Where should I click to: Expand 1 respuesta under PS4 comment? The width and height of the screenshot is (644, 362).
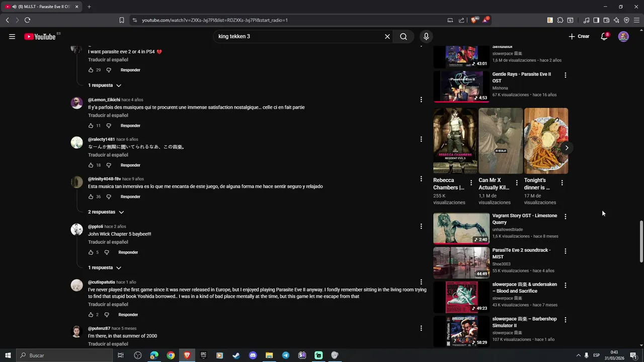coord(105,85)
